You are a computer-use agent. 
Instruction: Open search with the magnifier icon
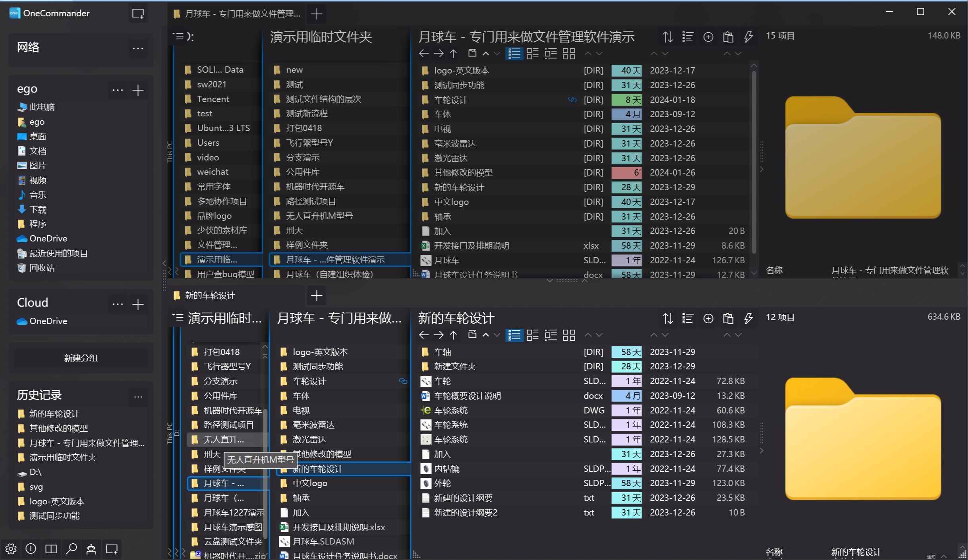[x=71, y=549]
